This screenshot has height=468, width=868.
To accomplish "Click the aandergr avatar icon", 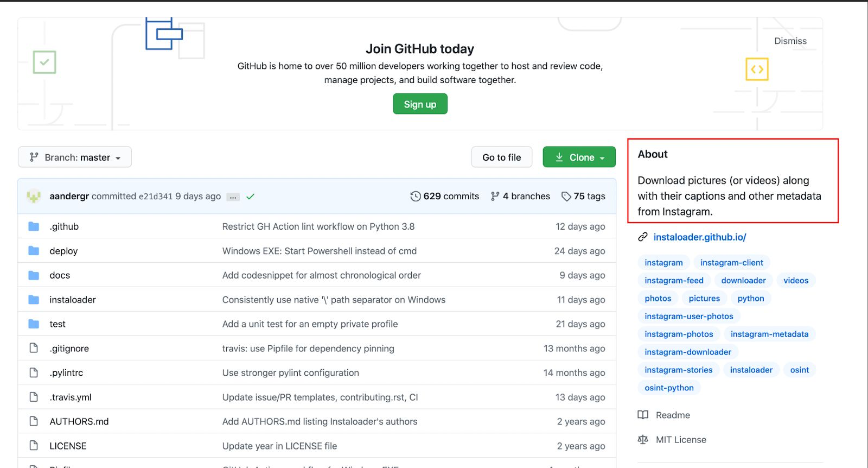I will pos(34,196).
